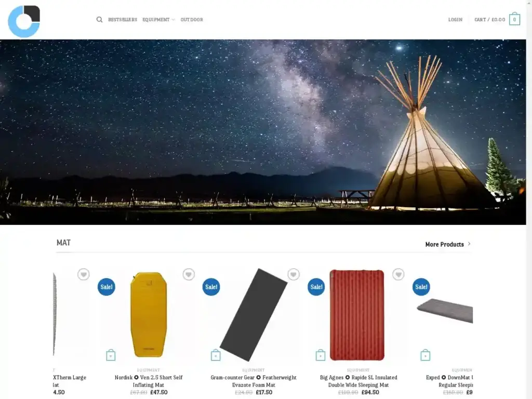Open the Cart / £0.00 dropdown

(x=489, y=20)
